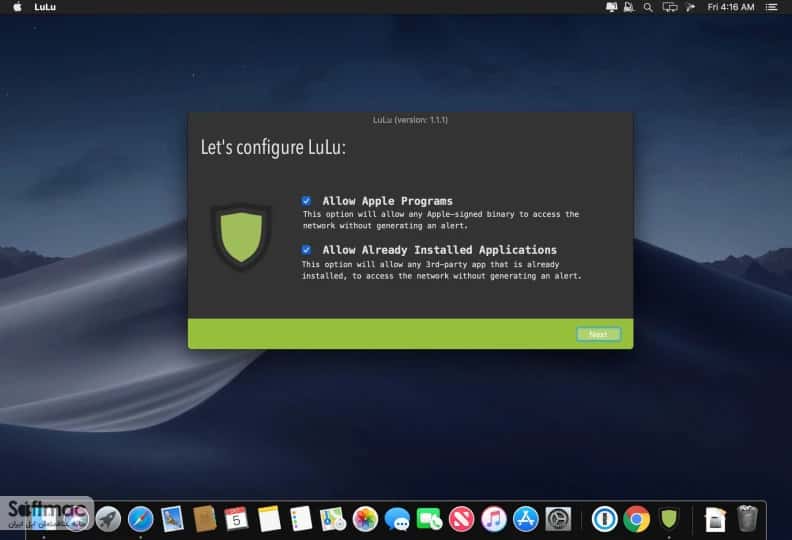This screenshot has width=792, height=540.
Task: Open Notification Center in the menu bar
Action: tap(771, 7)
